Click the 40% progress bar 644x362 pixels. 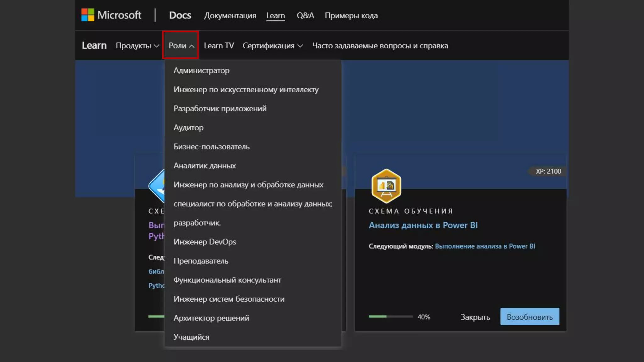pos(391,316)
